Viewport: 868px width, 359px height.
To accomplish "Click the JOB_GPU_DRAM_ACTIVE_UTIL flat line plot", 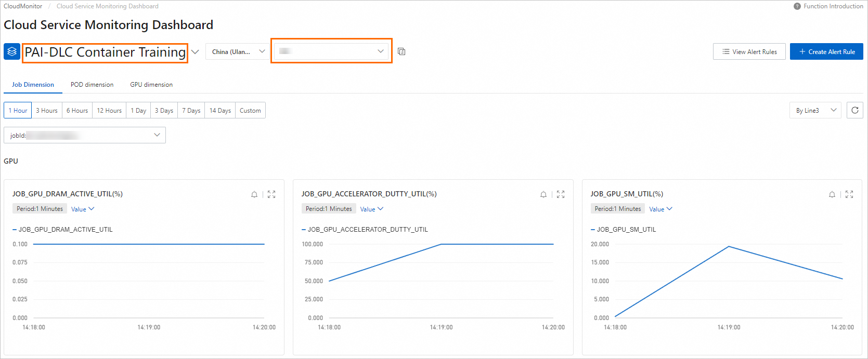I will [x=149, y=244].
